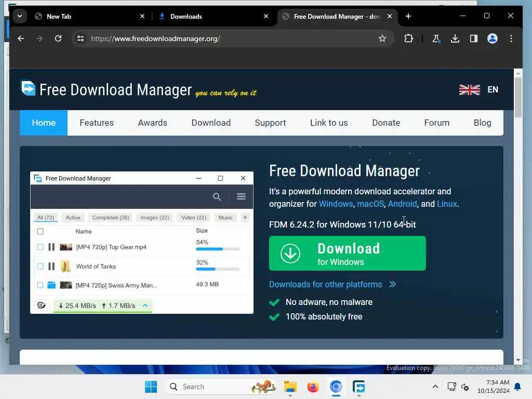Click the hamburger menu in FDM preview
532x399 pixels.
241,196
